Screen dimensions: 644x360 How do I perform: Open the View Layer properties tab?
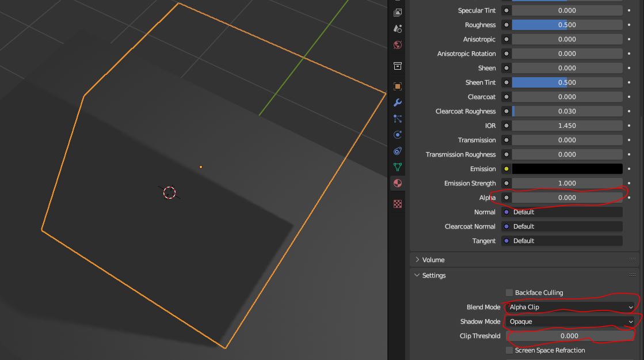[397, 12]
